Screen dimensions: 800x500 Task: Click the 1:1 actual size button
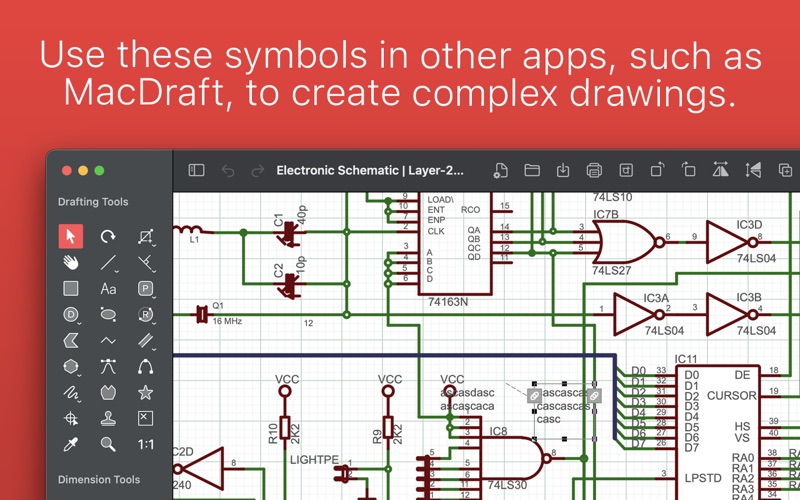(146, 444)
